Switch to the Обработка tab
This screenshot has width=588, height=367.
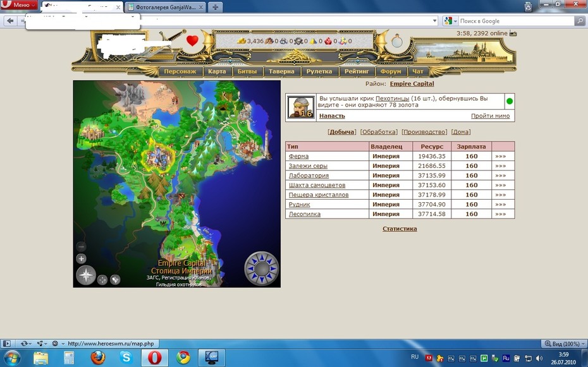tap(379, 132)
